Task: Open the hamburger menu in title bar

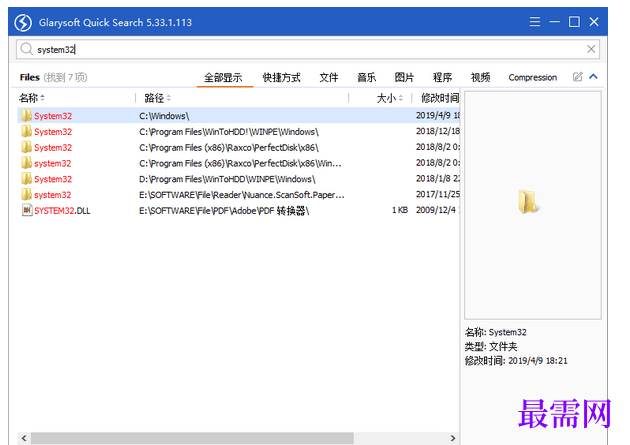Action: 534,22
